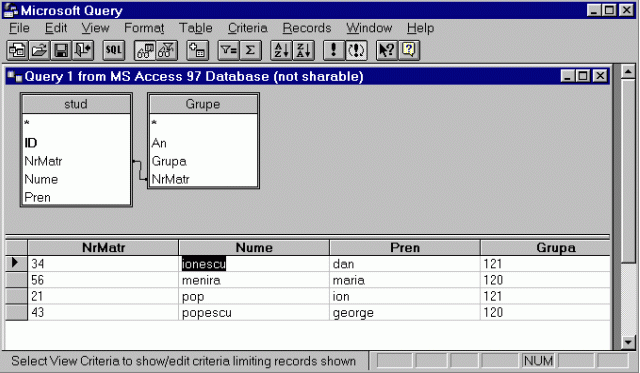Click the Add Tables icon
Screen dimensions: 640x373
198,51
